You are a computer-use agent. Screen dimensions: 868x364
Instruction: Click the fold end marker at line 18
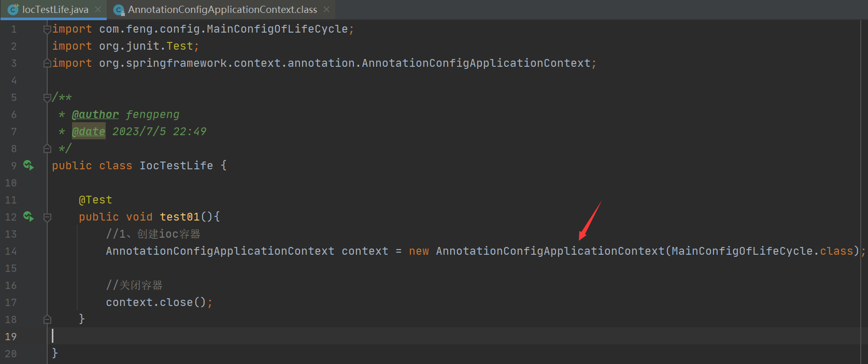point(47,319)
